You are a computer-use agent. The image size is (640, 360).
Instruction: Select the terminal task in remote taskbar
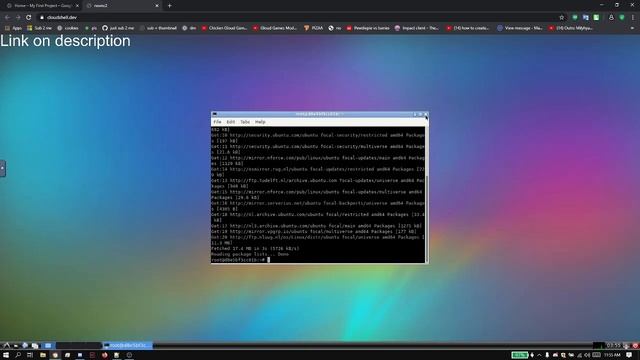tap(127, 345)
